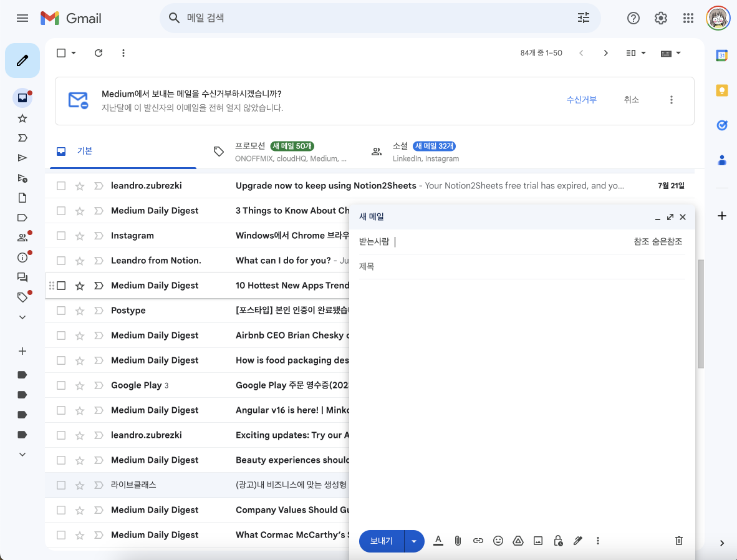Attach files with the paperclip icon
Screen dimensions: 737x560
[458, 541]
